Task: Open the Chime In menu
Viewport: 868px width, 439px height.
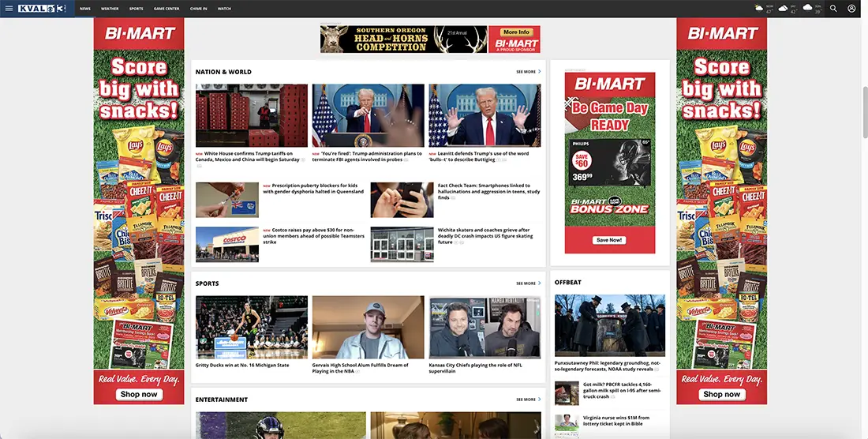Action: [x=198, y=9]
